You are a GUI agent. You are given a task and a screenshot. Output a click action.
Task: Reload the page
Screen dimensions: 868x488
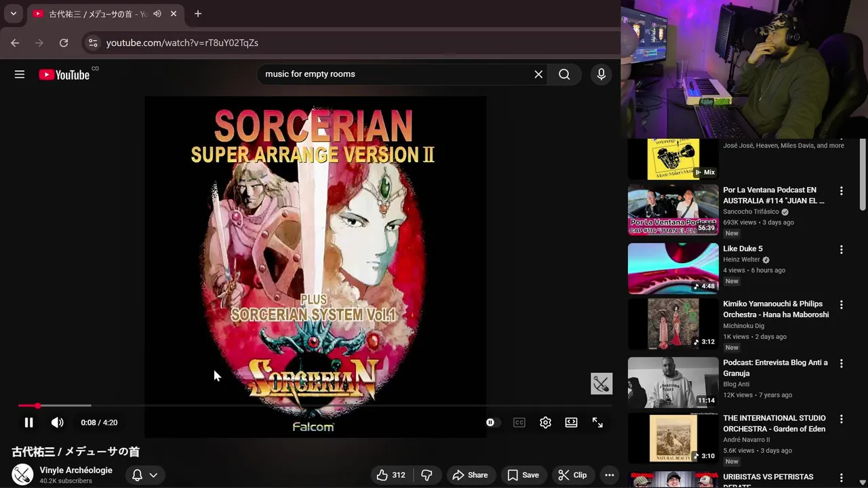(x=64, y=43)
